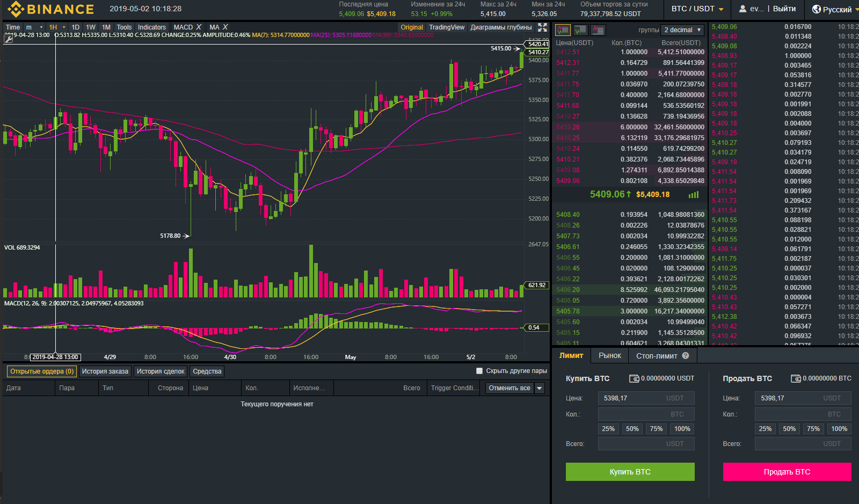This screenshot has width=859, height=504.
Task: Select the 'Лимит' order type tab
Action: pyautogui.click(x=571, y=355)
